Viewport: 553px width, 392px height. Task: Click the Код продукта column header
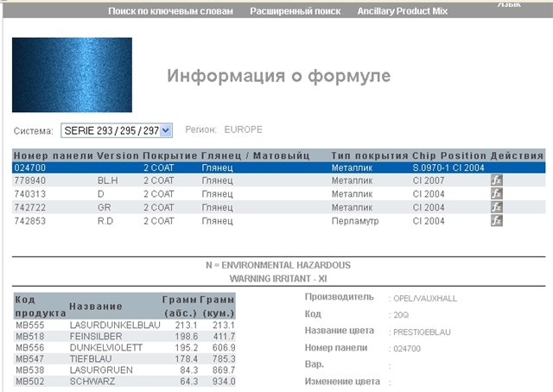click(x=35, y=306)
